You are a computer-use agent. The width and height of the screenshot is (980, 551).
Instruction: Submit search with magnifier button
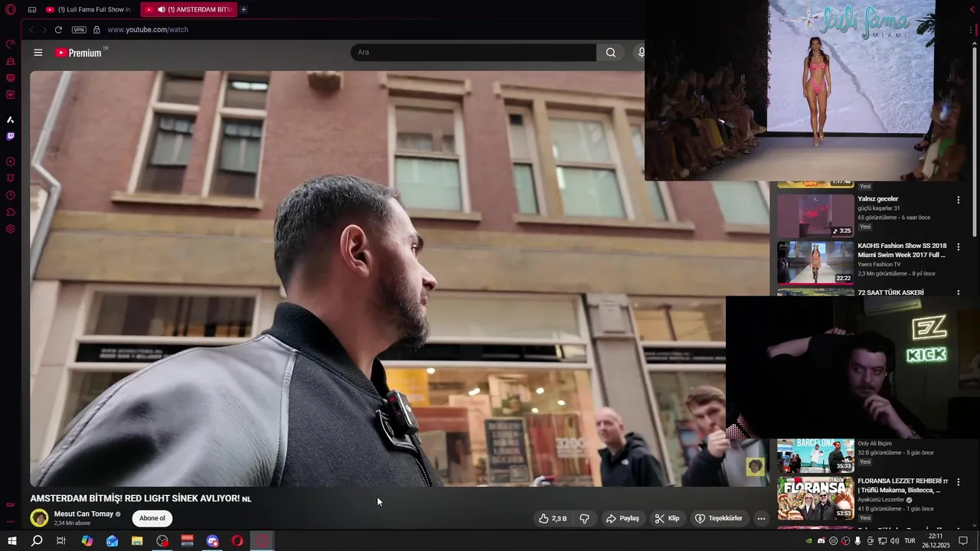pos(611,52)
